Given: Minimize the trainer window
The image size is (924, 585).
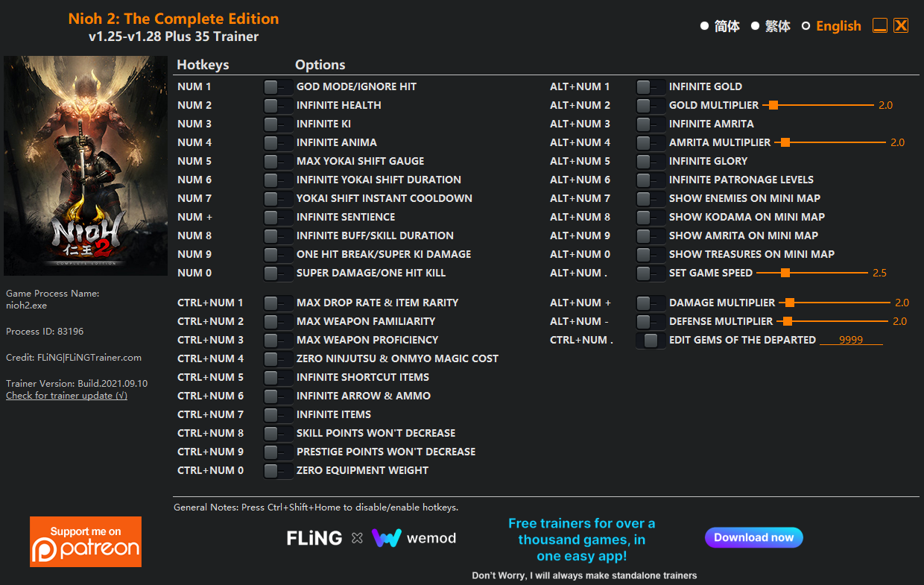Looking at the screenshot, I should [879, 26].
